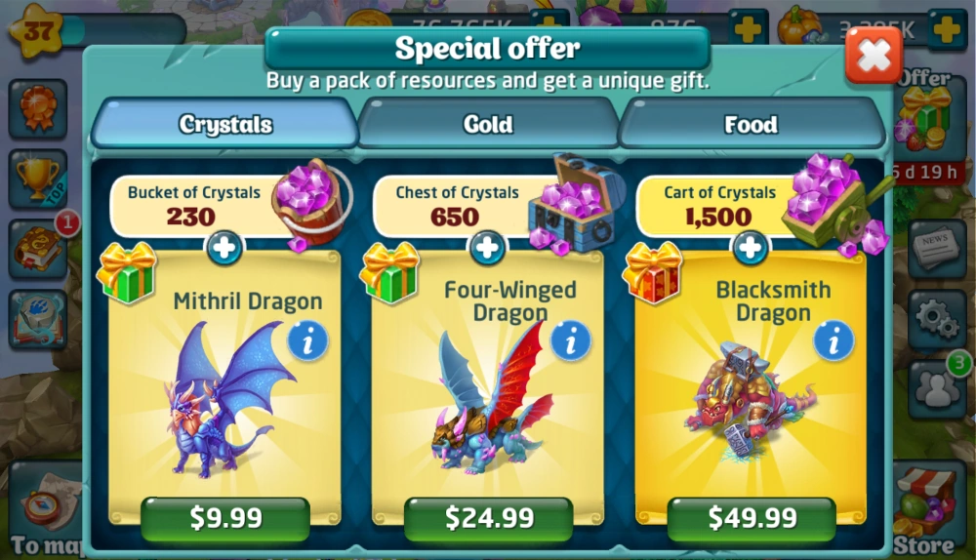Open the orange ribbon achievements icon
The image size is (976, 560).
click(37, 109)
